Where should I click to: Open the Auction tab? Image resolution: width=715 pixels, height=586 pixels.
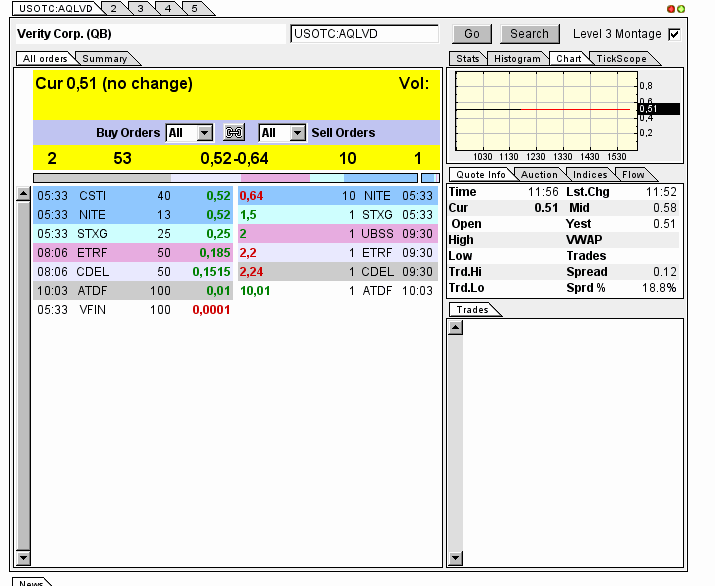(x=539, y=175)
